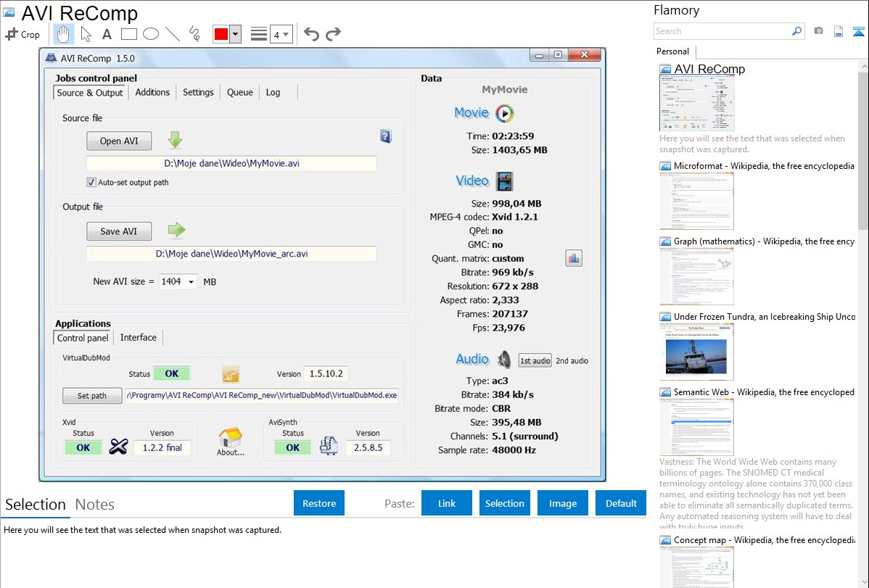The image size is (869, 588).
Task: Switch to the Source & Output tab
Action: 90,93
